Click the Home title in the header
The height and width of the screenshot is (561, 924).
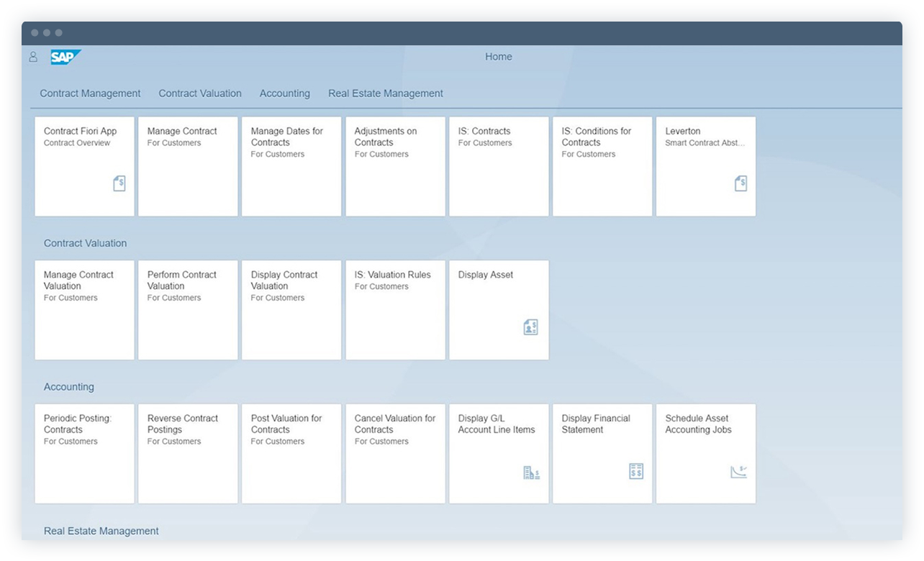pyautogui.click(x=498, y=56)
